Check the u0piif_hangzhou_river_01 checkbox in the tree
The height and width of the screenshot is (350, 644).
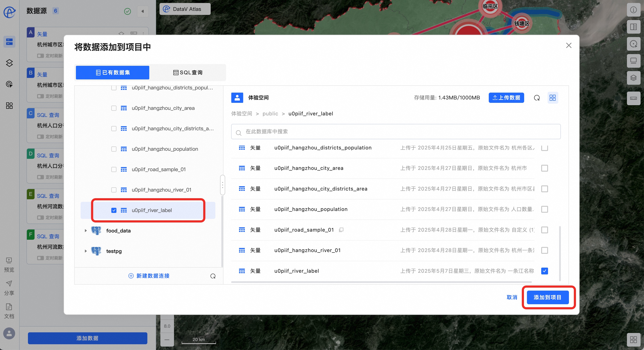[114, 190]
